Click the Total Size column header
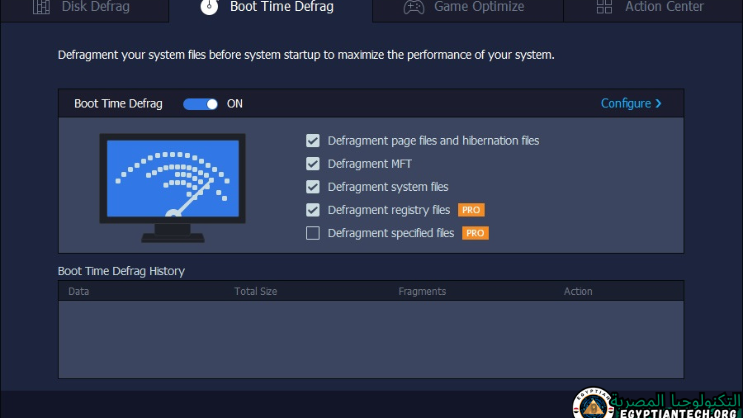743x418 pixels. [256, 292]
